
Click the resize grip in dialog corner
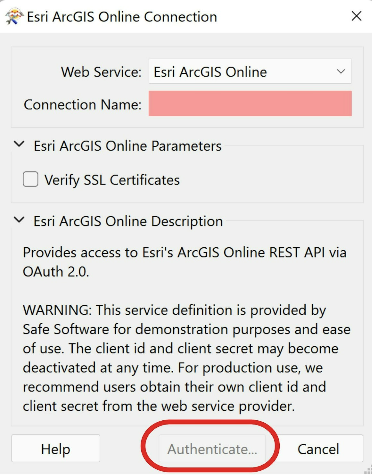coord(368,471)
